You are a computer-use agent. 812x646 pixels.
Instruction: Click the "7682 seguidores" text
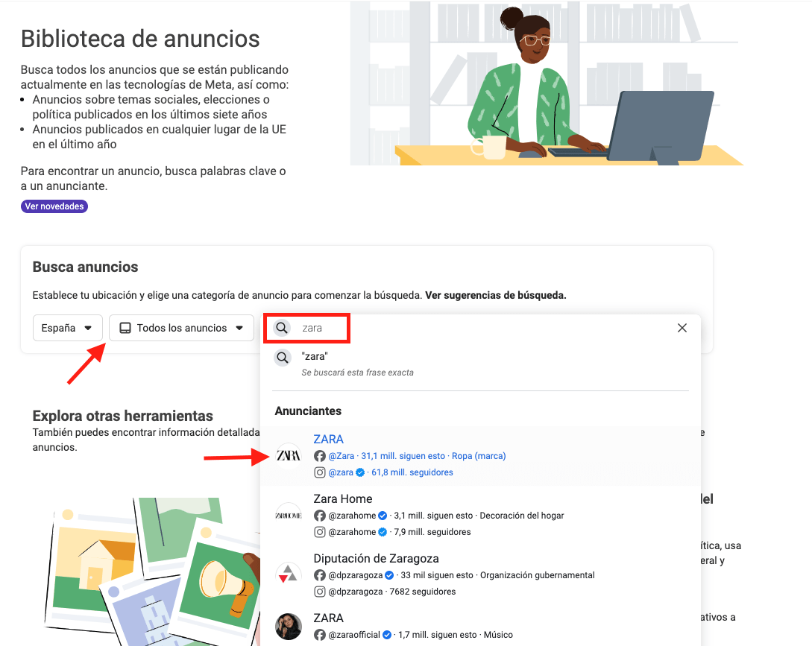[x=423, y=591]
